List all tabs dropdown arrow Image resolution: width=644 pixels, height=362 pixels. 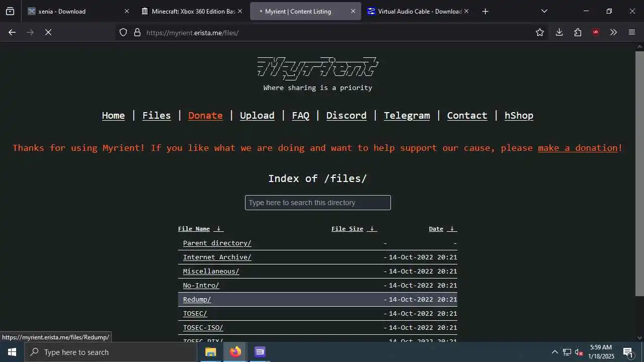pyautogui.click(x=544, y=11)
